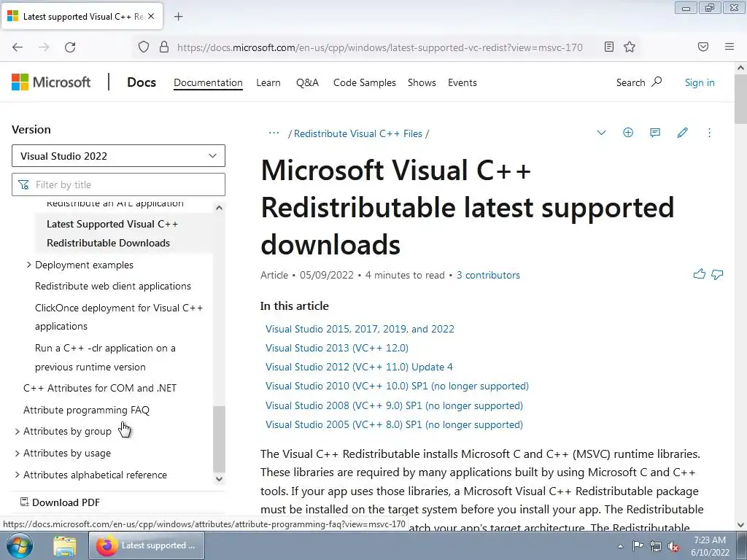Open the Visual Studio 2022 version dropdown
Image resolution: width=747 pixels, height=560 pixels.
pyautogui.click(x=118, y=156)
